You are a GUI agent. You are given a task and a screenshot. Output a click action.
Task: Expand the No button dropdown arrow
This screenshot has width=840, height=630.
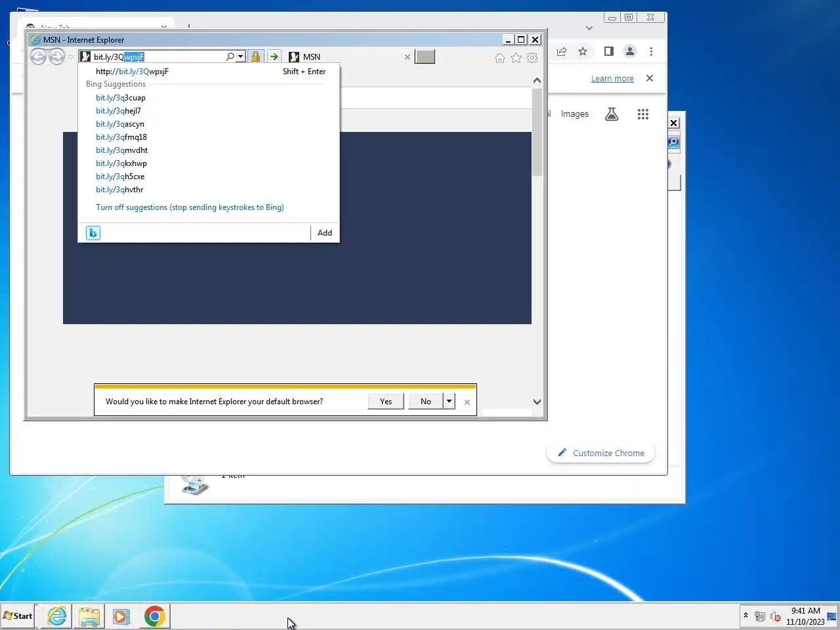449,402
